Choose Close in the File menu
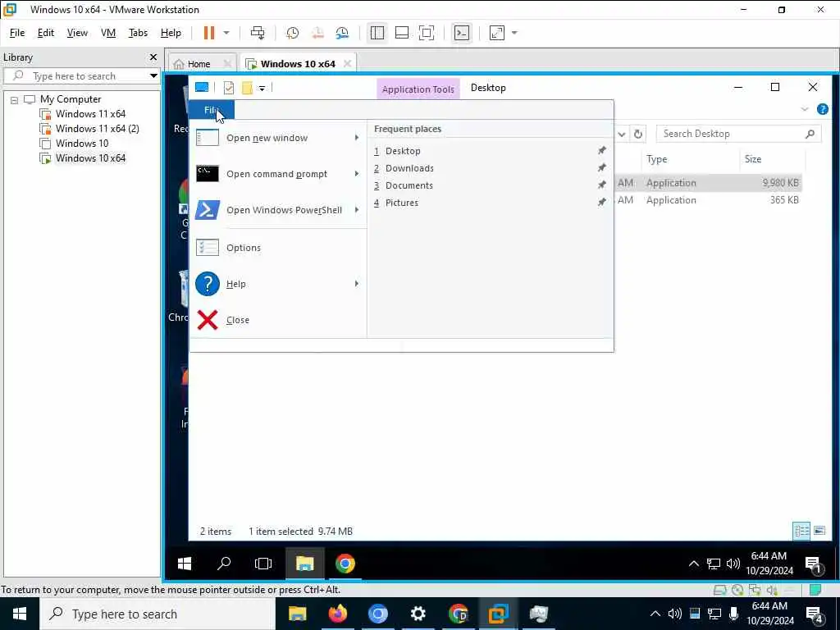 [237, 321]
